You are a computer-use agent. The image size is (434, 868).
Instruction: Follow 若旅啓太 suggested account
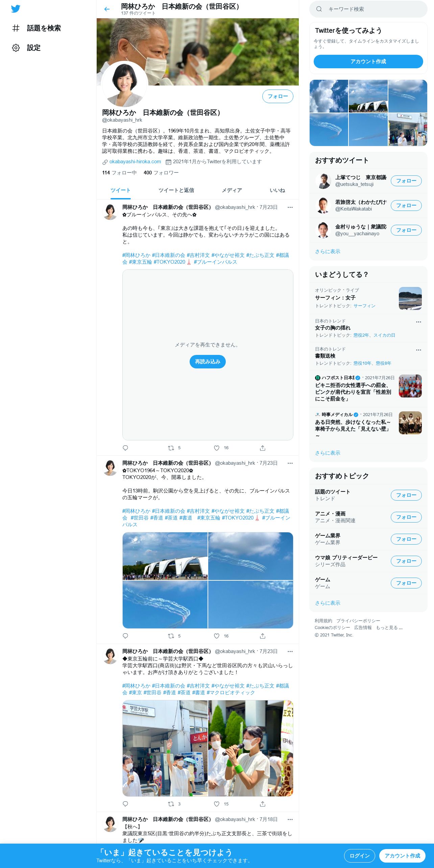(x=406, y=206)
